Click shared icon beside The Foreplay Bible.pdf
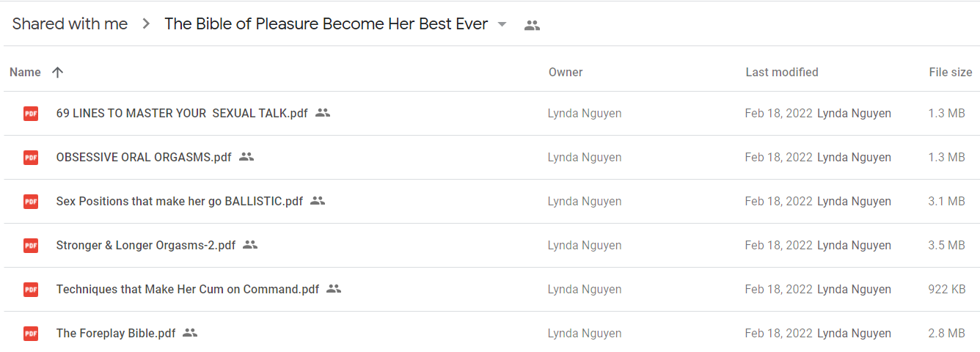 pos(190,333)
